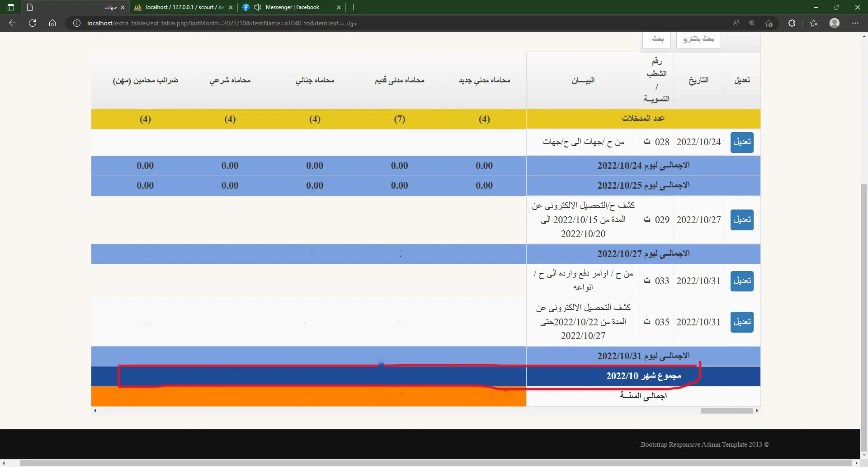The height and width of the screenshot is (467, 868).
Task: Open the read aloud icon in address bar
Action: 736,23
